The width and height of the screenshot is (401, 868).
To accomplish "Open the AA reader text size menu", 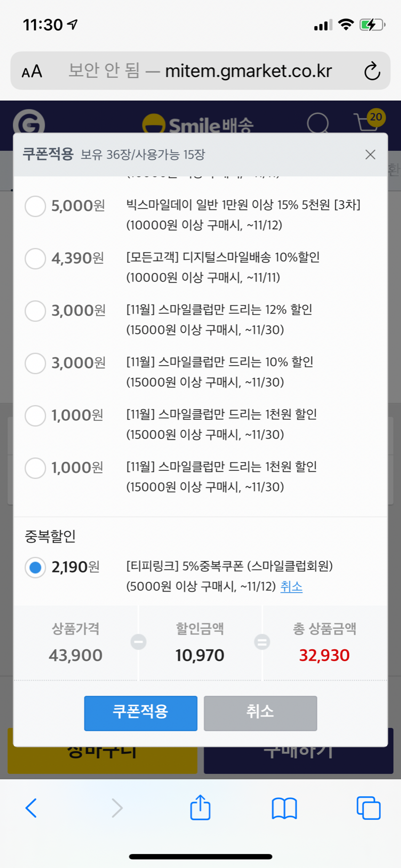I will 32,72.
